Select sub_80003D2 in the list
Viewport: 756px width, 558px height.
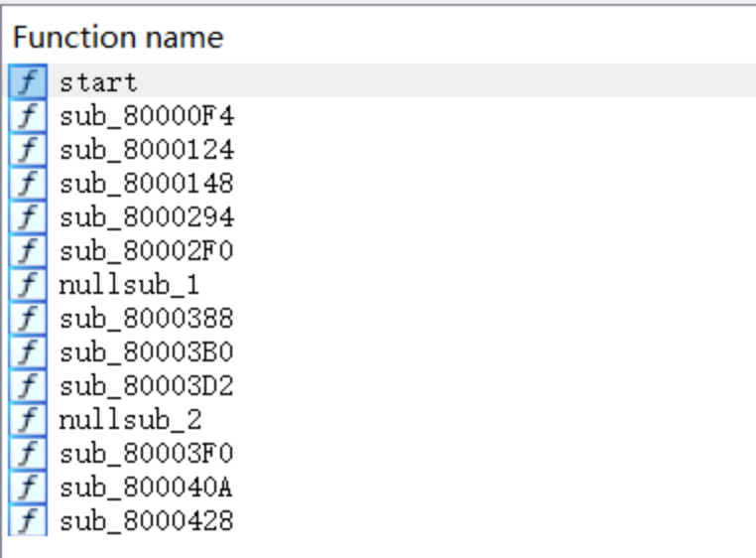[147, 386]
